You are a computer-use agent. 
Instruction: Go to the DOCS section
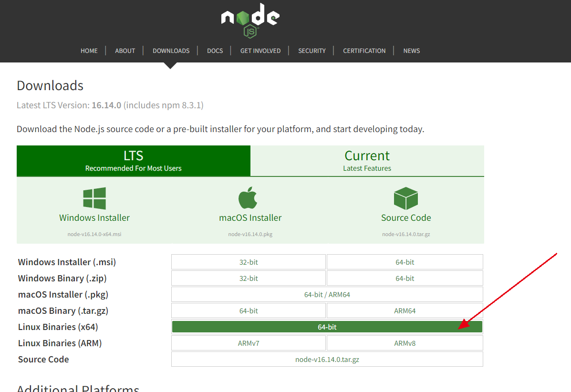215,51
